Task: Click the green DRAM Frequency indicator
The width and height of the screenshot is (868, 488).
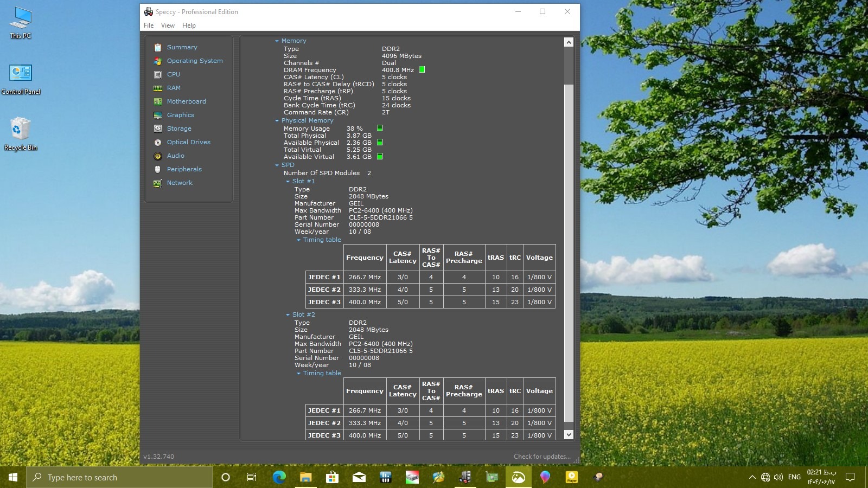Action: pyautogui.click(x=422, y=70)
